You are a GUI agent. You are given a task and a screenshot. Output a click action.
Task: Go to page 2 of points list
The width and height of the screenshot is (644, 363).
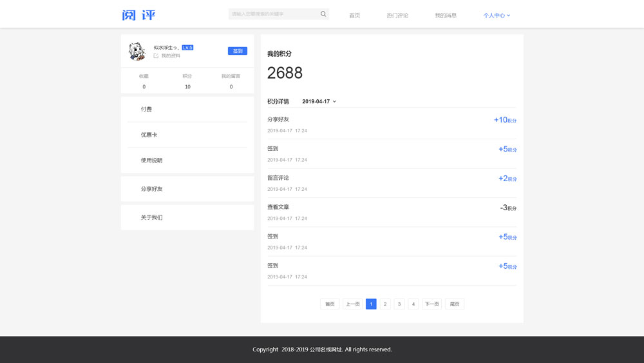(x=385, y=304)
